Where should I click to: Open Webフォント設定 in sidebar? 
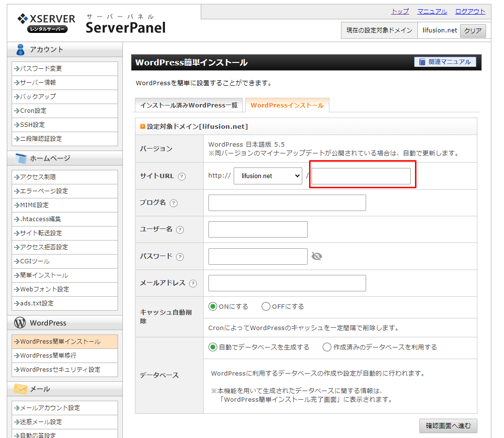tap(65, 289)
